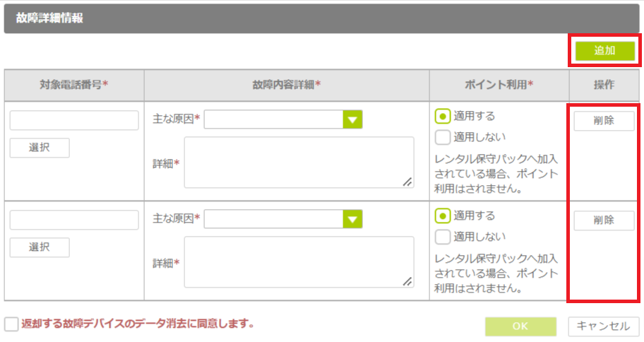Image resolution: width=644 pixels, height=342 pixels.
Task: Click resize handle of second 詳細 textarea
Action: [x=407, y=282]
